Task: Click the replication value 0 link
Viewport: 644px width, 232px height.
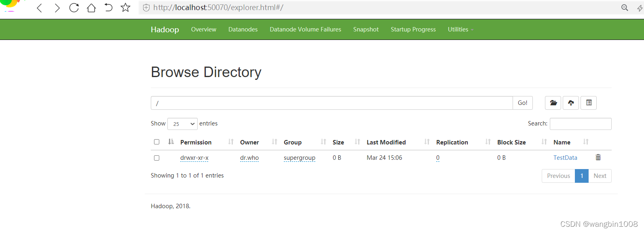Action: [x=438, y=158]
